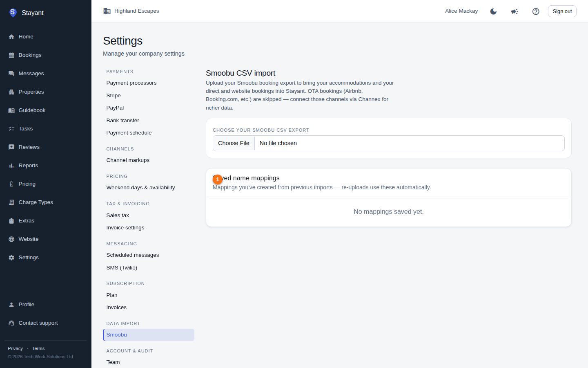Image resolution: width=588 pixels, height=368 pixels.
Task: Open Home via its house icon
Action: click(11, 37)
